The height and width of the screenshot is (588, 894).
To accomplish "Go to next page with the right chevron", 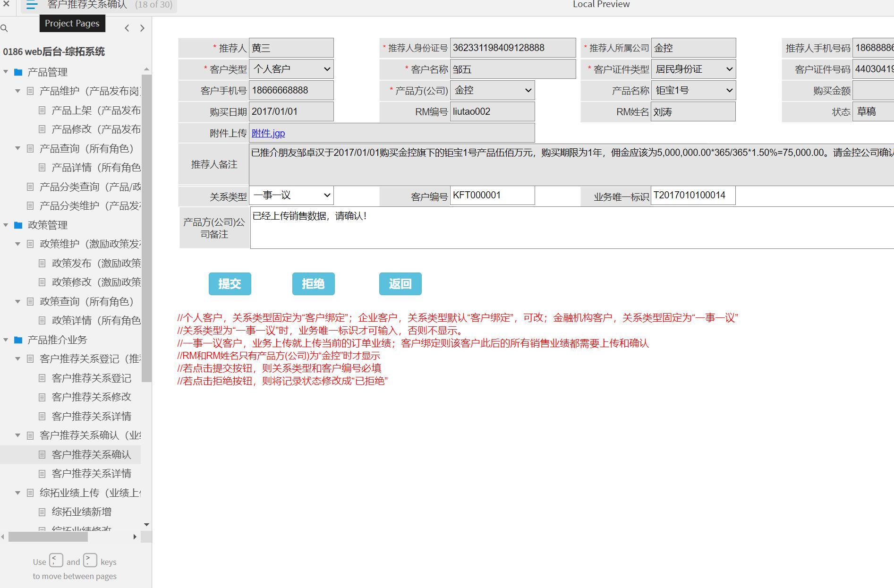I will (x=142, y=28).
